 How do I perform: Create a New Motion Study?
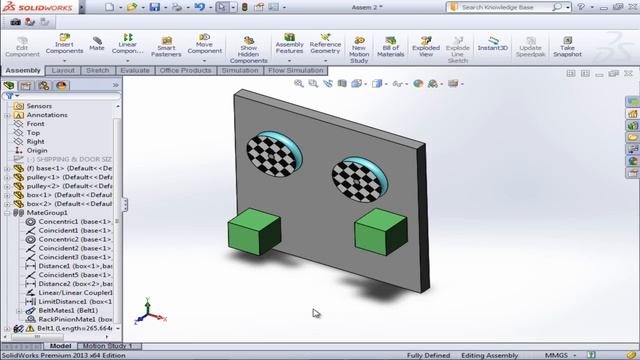click(359, 50)
